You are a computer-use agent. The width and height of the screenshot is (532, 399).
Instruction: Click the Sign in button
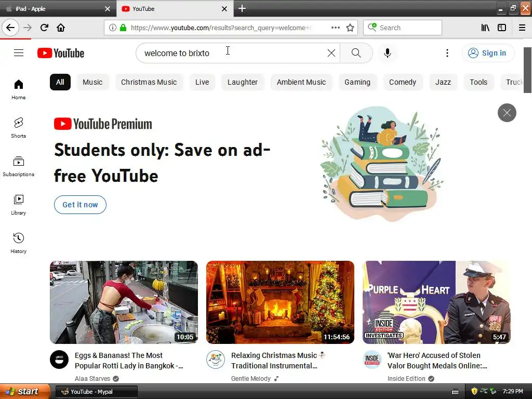point(488,53)
